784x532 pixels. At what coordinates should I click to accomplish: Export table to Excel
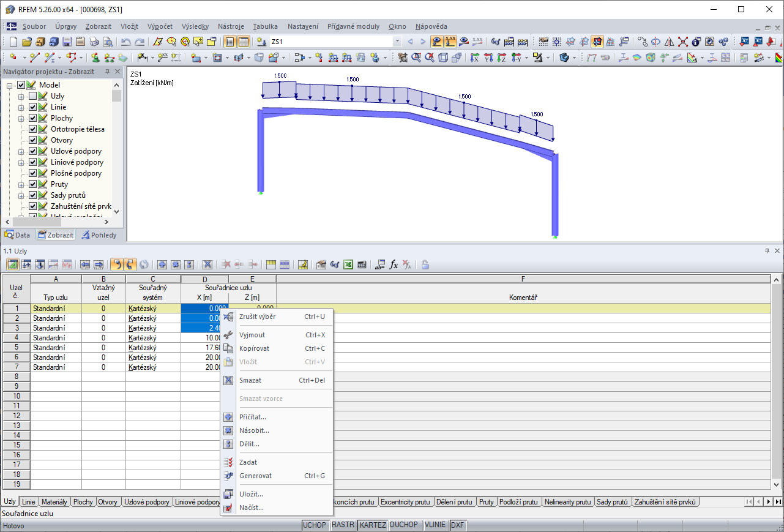click(x=348, y=264)
